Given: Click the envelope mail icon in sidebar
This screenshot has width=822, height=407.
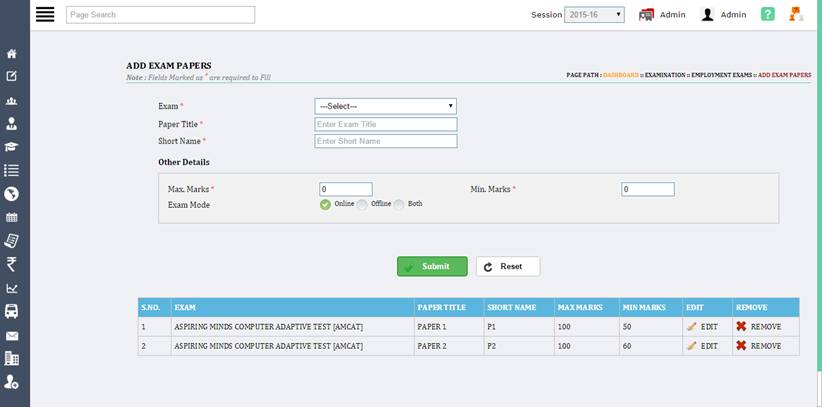Looking at the screenshot, I should pos(12,335).
